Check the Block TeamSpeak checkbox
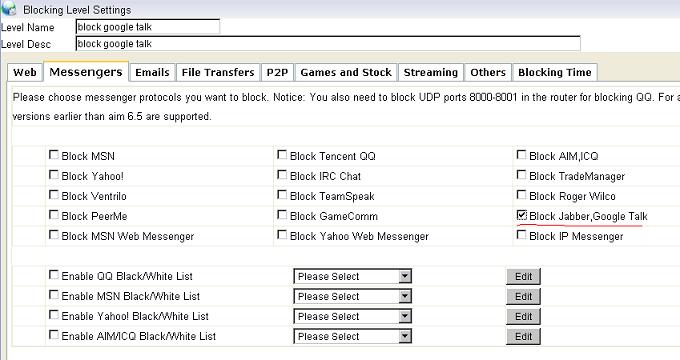The image size is (680, 360). (x=282, y=195)
